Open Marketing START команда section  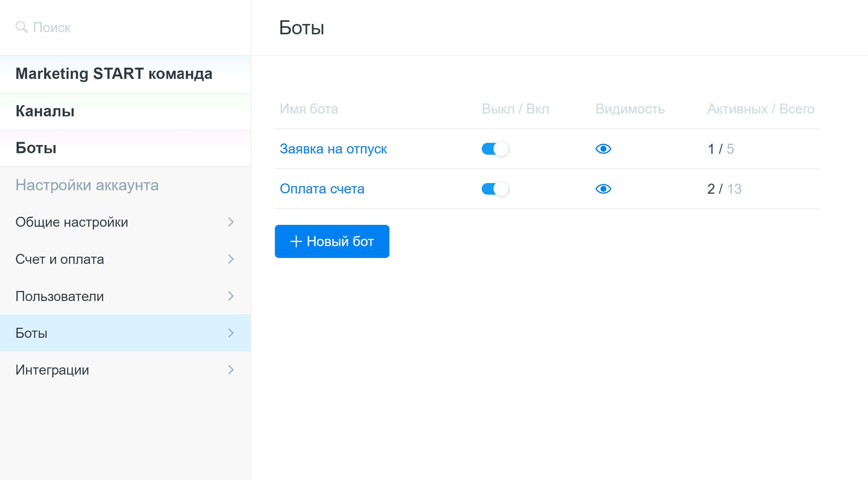(x=114, y=74)
